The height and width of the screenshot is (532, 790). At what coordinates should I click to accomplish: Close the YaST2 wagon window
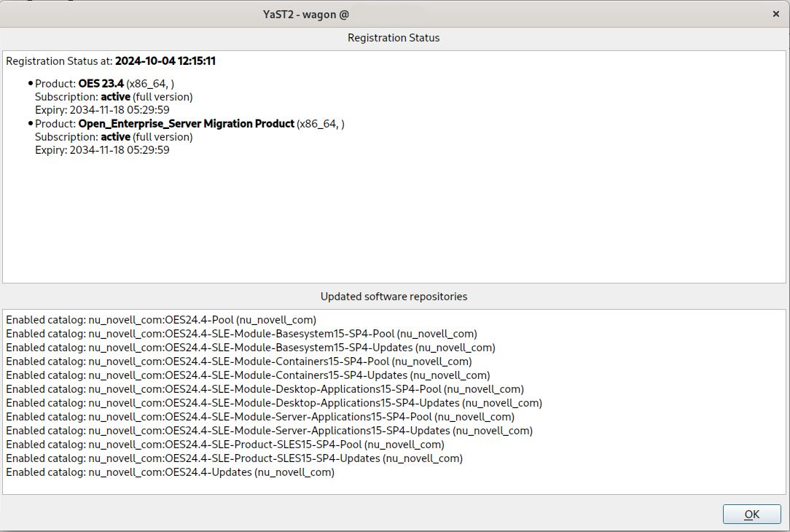click(775, 14)
